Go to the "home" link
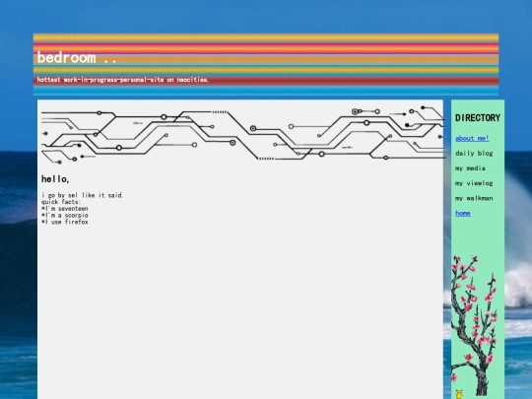Screen dimensions: 532x399 463,213
